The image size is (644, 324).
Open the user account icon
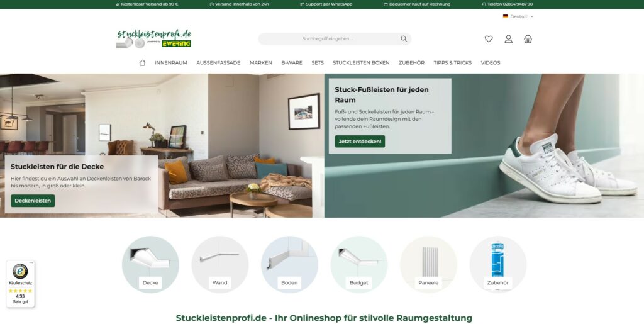click(508, 39)
